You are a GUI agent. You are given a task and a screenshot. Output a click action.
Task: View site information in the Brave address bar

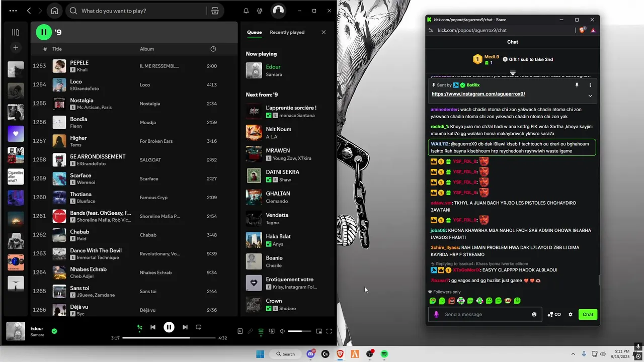pos(430,30)
